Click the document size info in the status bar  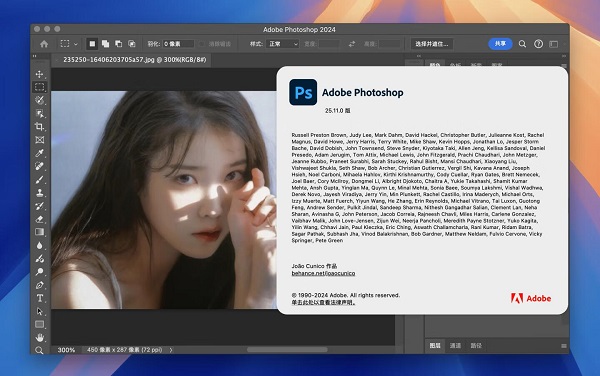[124, 350]
